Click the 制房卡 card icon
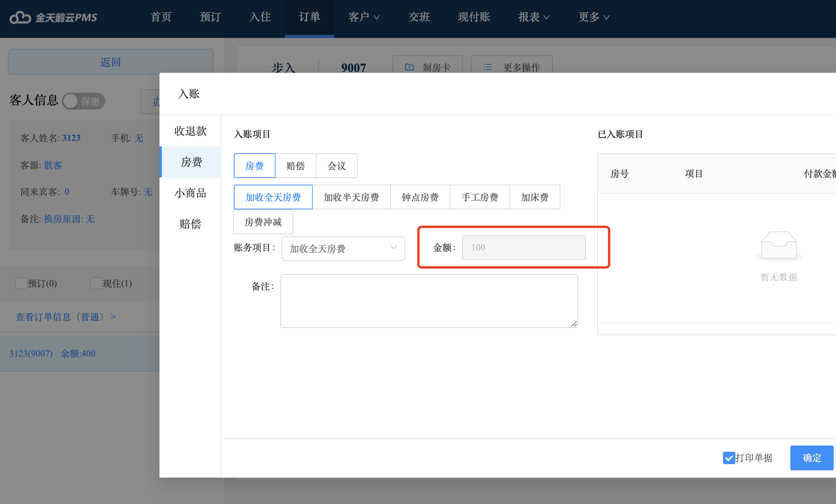Viewport: 836px width, 504px height. coord(409,67)
